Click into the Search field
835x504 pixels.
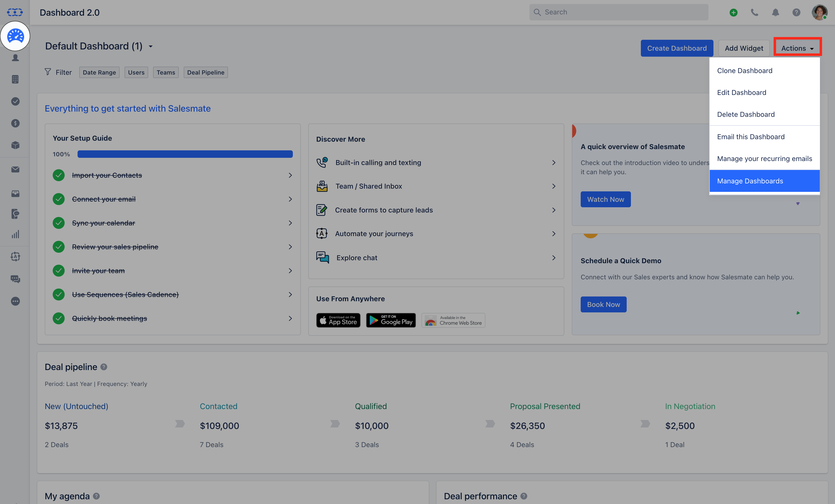pos(618,12)
